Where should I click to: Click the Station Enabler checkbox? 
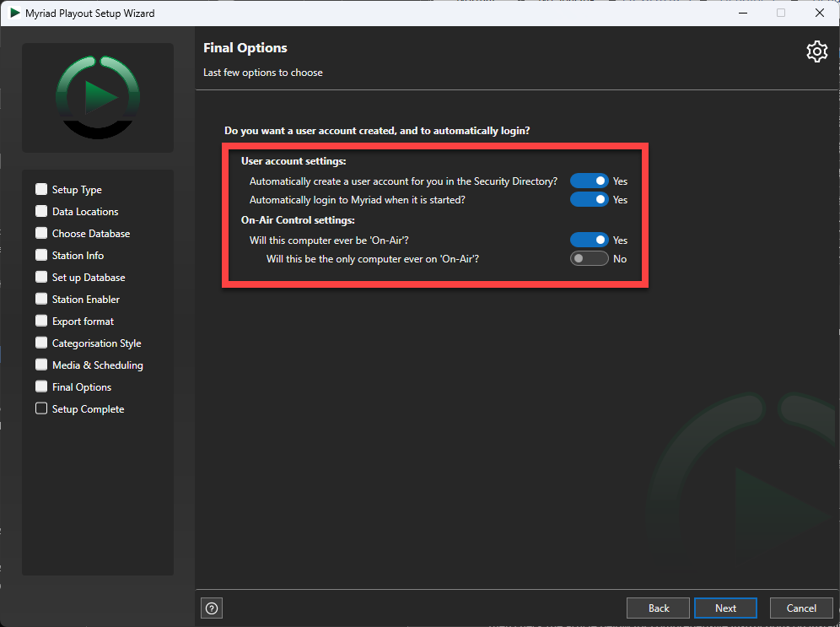pyautogui.click(x=41, y=299)
